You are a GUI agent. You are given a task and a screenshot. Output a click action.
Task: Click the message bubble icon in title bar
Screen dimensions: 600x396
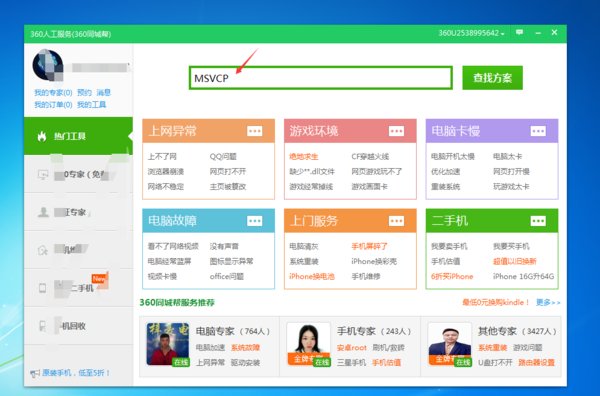519,33
